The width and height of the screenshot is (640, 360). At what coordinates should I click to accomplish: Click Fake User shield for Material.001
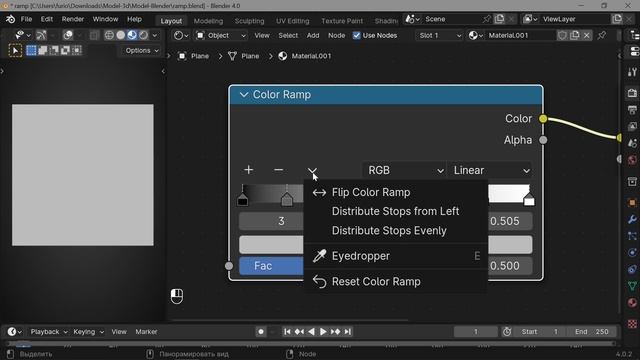coord(562,36)
